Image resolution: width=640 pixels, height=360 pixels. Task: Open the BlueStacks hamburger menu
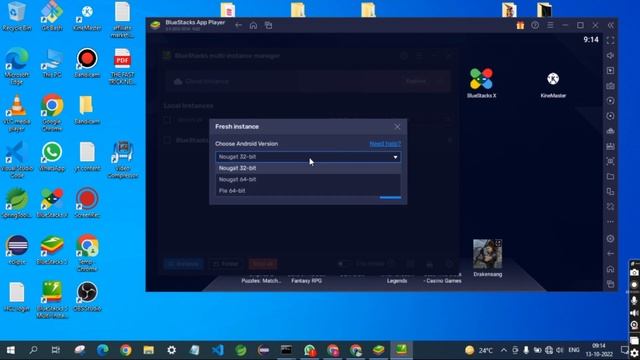coord(550,25)
